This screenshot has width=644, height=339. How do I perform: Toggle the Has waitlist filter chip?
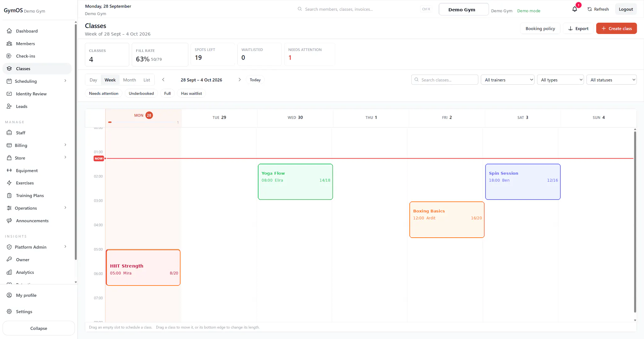192,93
